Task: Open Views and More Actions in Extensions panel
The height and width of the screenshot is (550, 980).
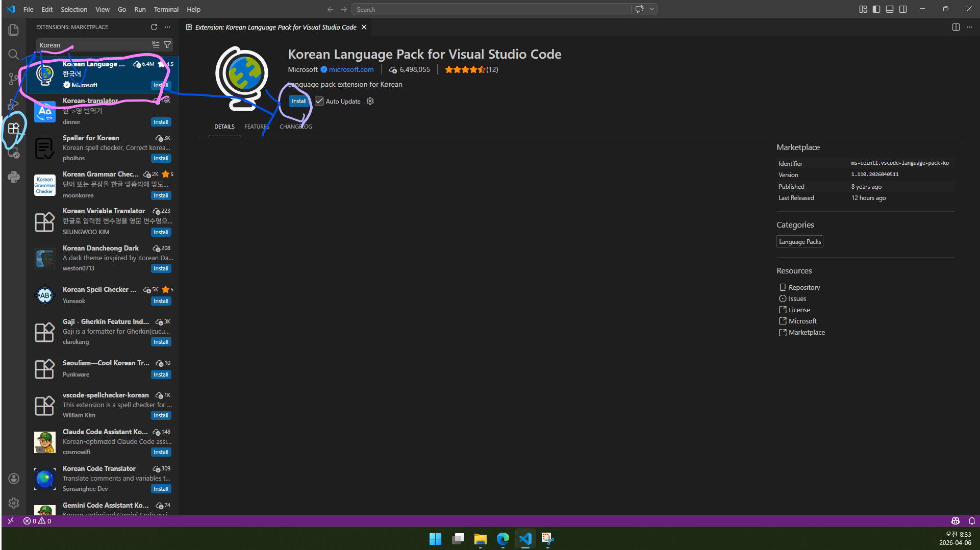Action: coord(167,27)
